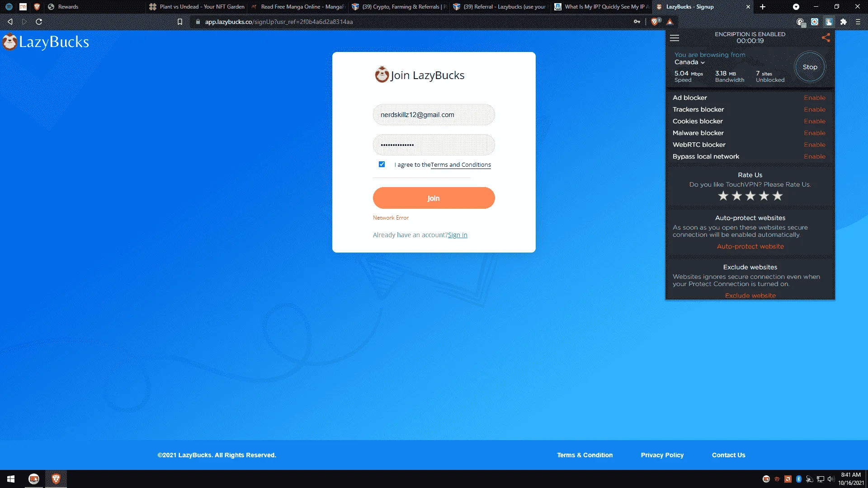The height and width of the screenshot is (488, 868).
Task: Reload the current page
Action: [39, 22]
